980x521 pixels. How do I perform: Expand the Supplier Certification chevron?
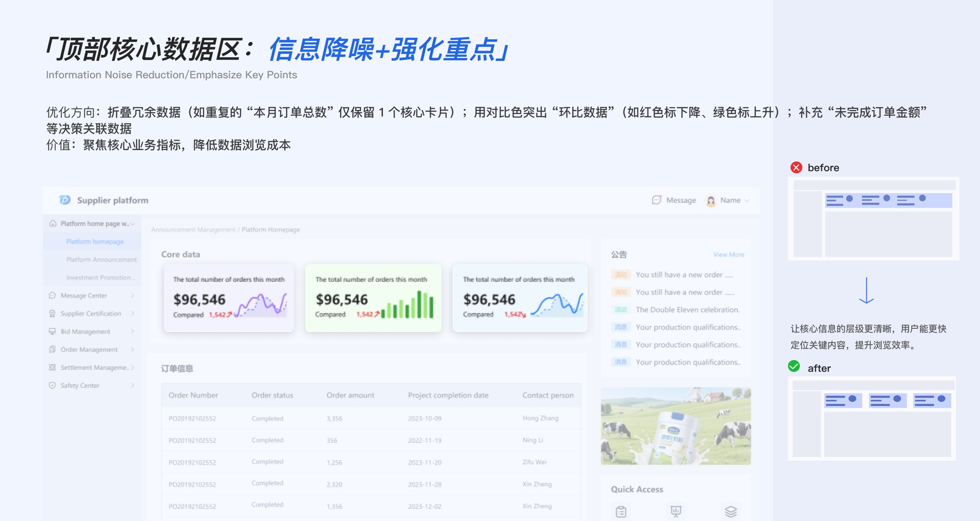click(x=133, y=313)
